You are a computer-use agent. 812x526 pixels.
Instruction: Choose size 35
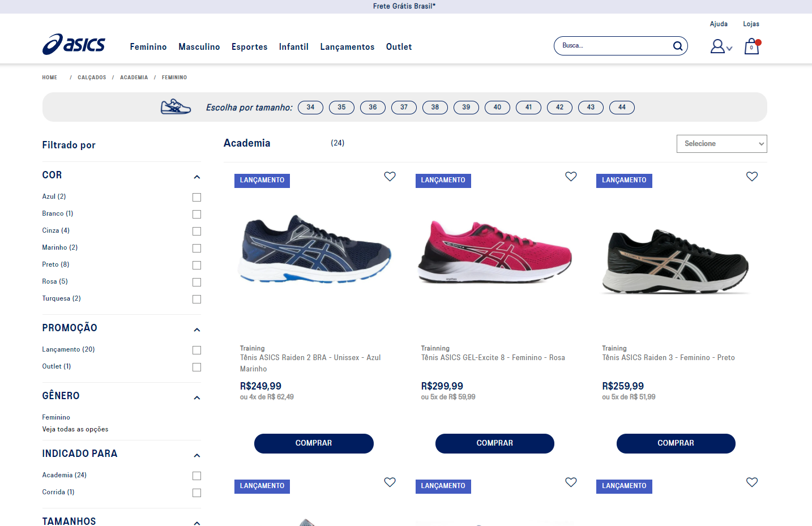(341, 108)
